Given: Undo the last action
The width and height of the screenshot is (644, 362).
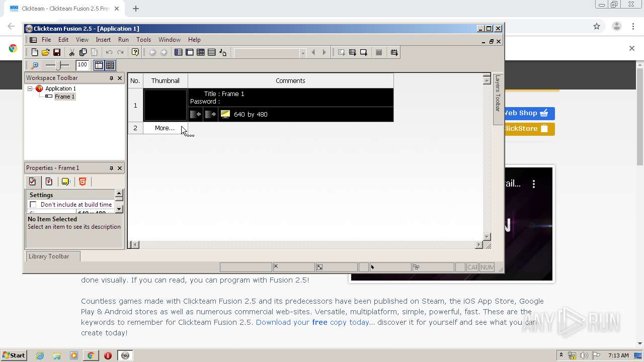Looking at the screenshot, I should point(109,52).
